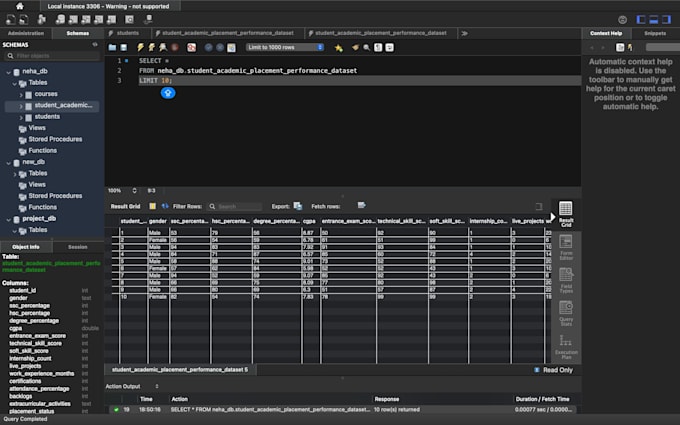Open Workbench preferences gear icon
Screen dimensions: 680x425
622,20
